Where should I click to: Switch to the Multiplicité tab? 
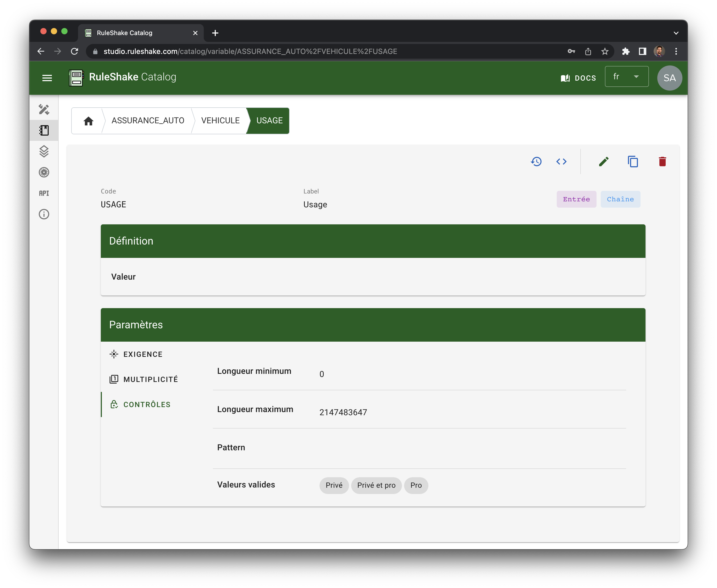[151, 379]
